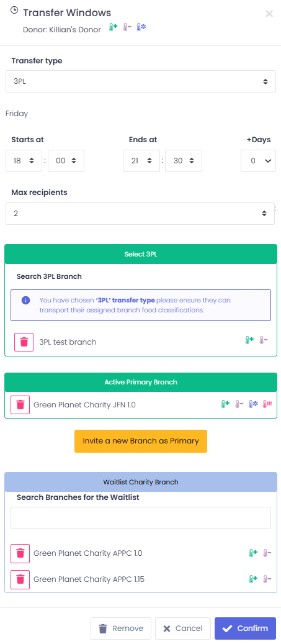Click Invite a new Branch as Primary
The width and height of the screenshot is (281, 644).
coord(141,441)
